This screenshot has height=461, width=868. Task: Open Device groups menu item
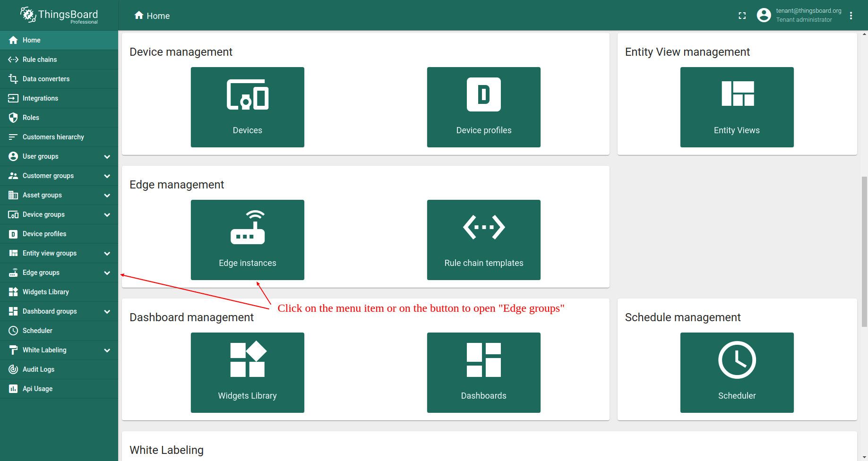(59, 214)
